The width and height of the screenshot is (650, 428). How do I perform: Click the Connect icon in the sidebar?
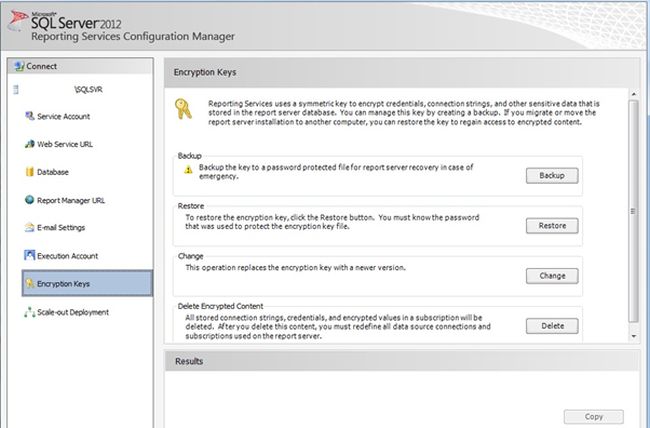14,67
